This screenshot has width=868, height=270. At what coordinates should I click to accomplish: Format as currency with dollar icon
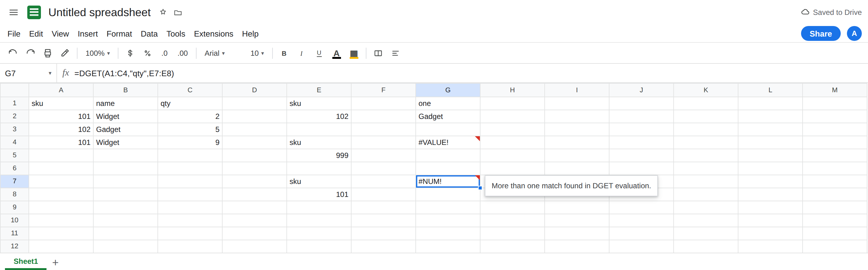130,53
